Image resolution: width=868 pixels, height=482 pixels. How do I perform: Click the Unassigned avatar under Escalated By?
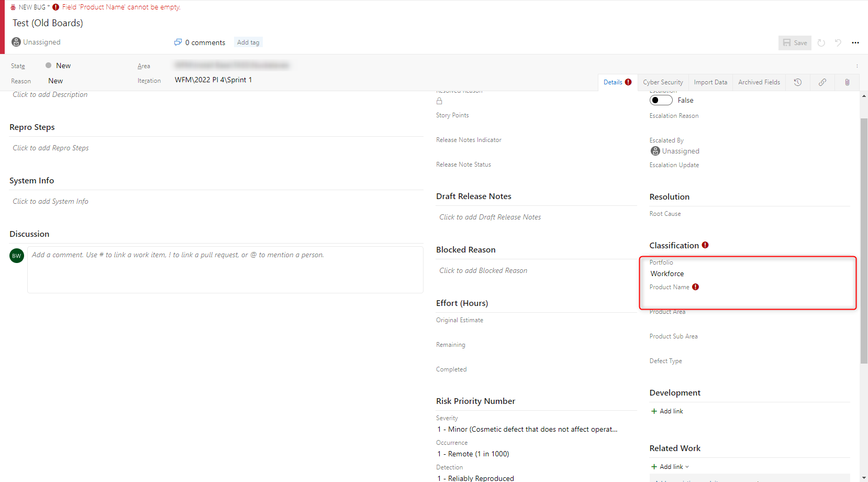click(655, 151)
